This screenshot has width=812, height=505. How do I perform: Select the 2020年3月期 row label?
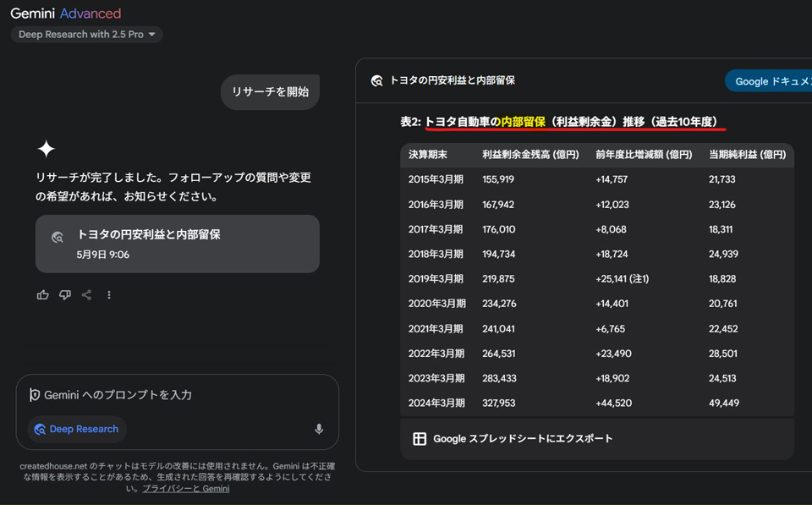[436, 304]
